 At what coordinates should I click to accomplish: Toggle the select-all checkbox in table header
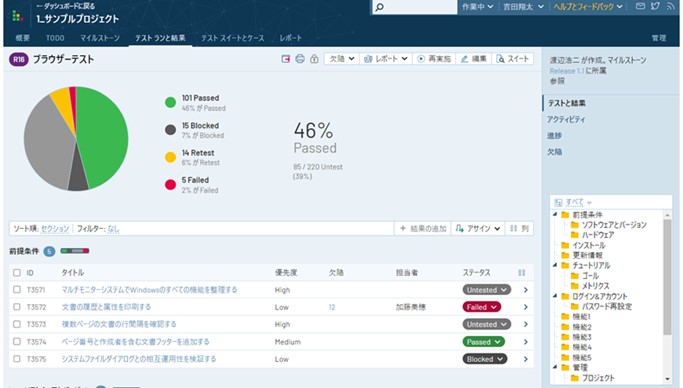pyautogui.click(x=17, y=273)
